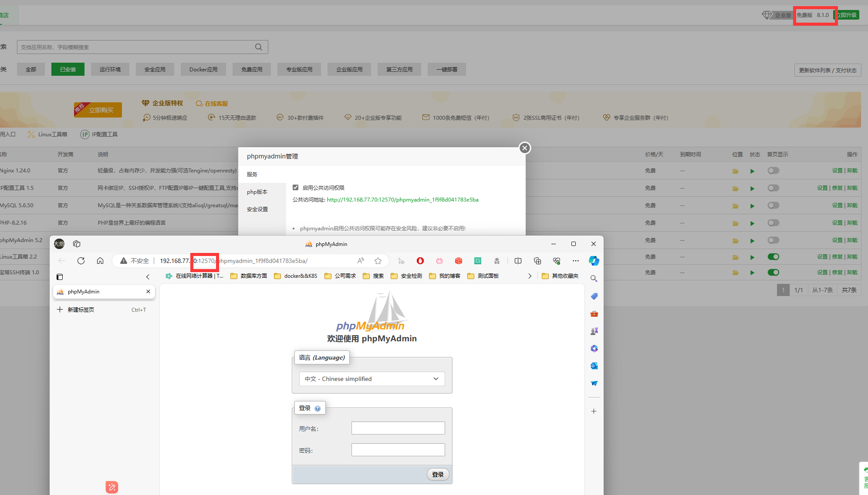Click 卸载 for MySQL 5.6.50 row
The image size is (868, 495).
[852, 205]
